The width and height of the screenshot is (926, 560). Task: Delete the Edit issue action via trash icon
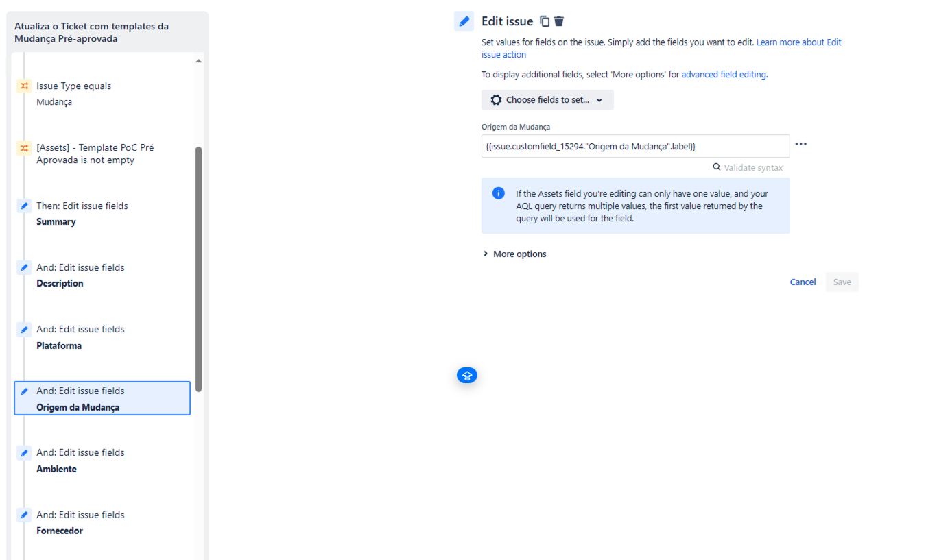[x=559, y=21]
